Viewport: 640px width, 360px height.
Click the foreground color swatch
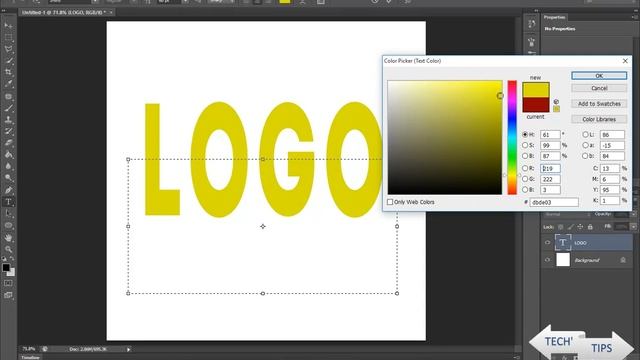[6, 268]
